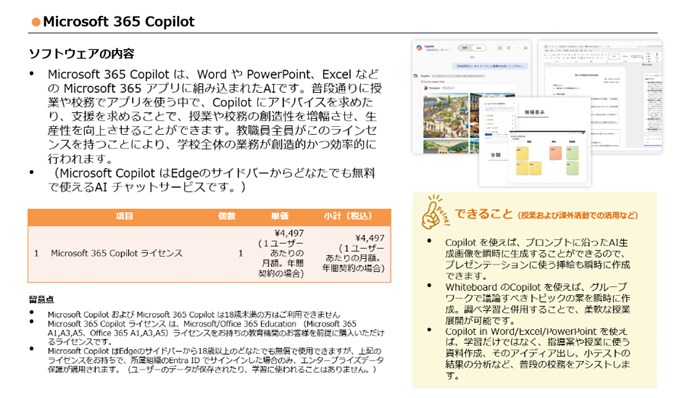The image size is (698, 398).
Task: Click the orange bullet beside Microsoft 365 Copilot title
Action: click(36, 22)
